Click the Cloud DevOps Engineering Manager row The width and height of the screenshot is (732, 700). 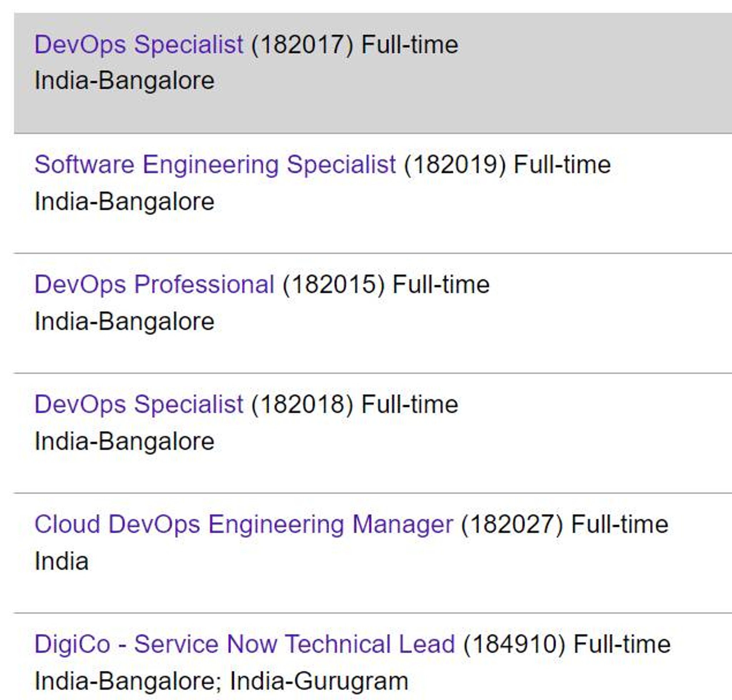pyautogui.click(x=366, y=541)
